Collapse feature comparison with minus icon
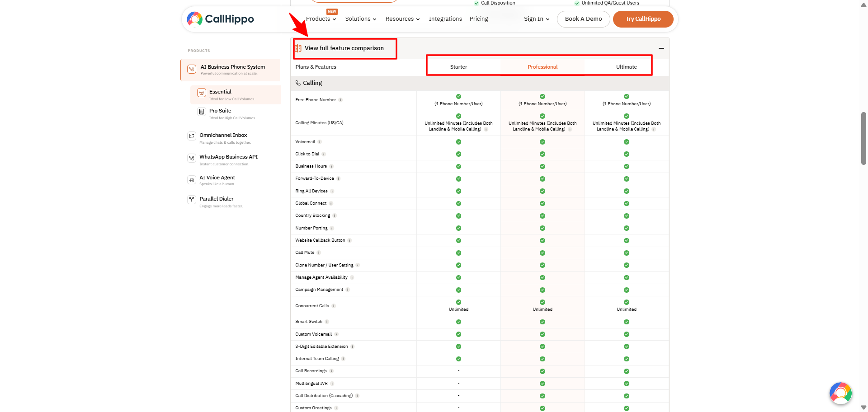The image size is (868, 412). pyautogui.click(x=661, y=48)
